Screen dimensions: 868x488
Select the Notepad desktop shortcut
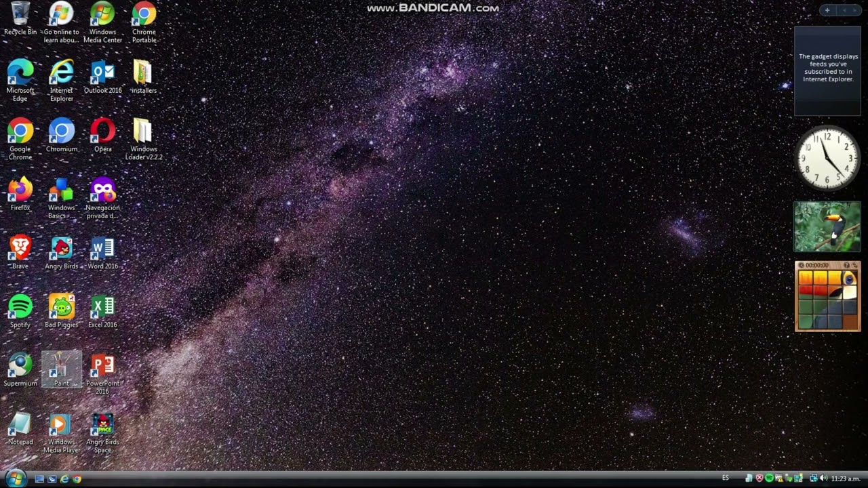(x=20, y=428)
